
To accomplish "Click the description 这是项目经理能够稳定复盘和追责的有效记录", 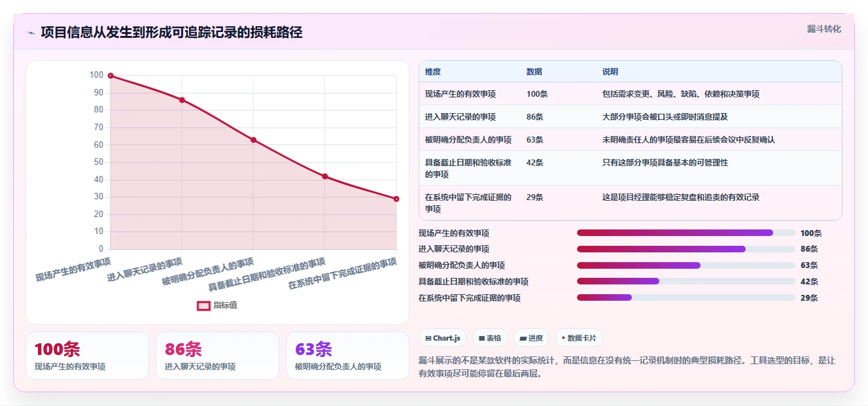I will coord(681,197).
